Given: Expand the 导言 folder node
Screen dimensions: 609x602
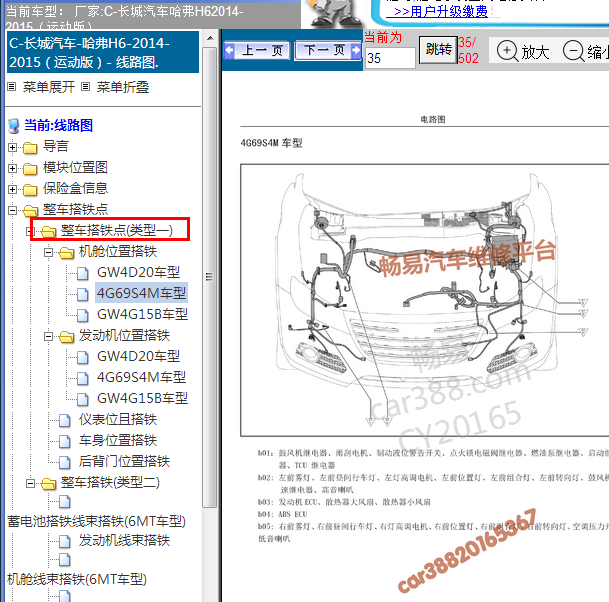Looking at the screenshot, I should coord(12,147).
